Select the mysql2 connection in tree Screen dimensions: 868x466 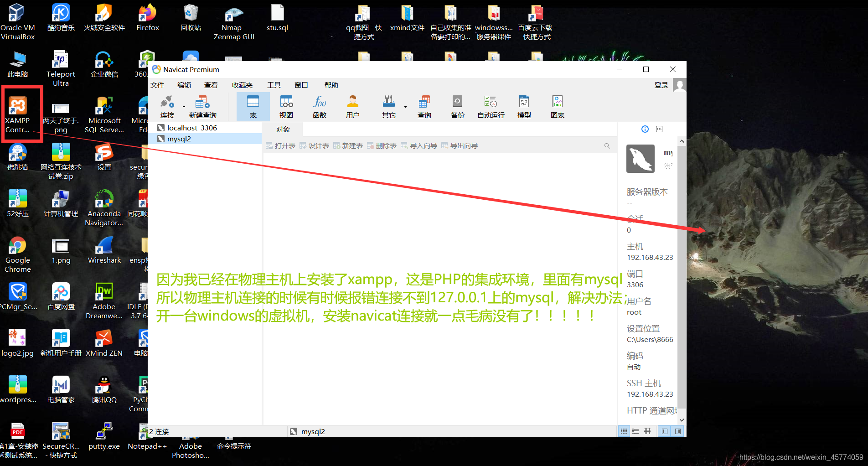(x=205, y=139)
